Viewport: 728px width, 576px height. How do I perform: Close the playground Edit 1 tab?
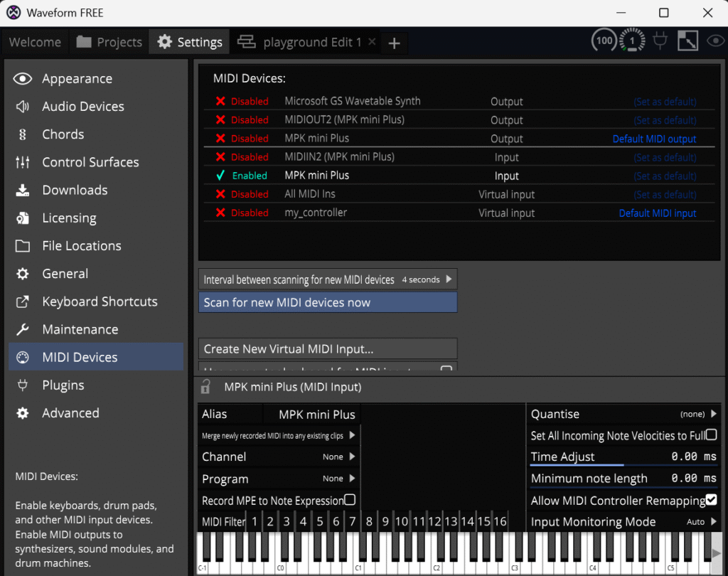click(x=372, y=42)
